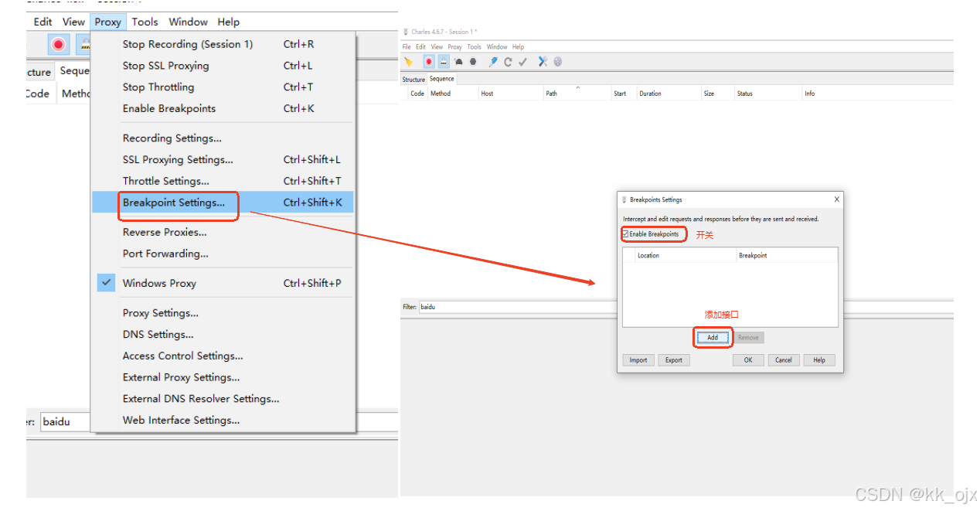Click Cancel in the Breakpoints Settings dialog
Viewport: 980px width, 511px height.
(784, 360)
